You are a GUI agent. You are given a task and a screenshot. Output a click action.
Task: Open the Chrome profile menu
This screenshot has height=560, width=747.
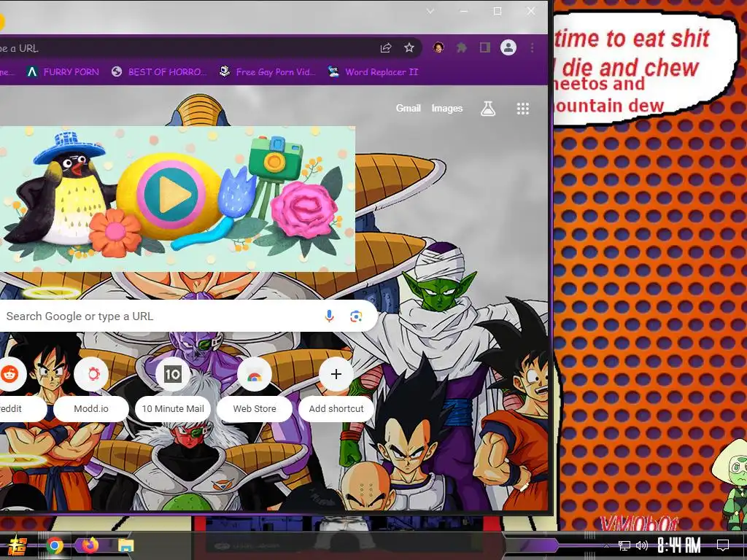click(x=508, y=47)
